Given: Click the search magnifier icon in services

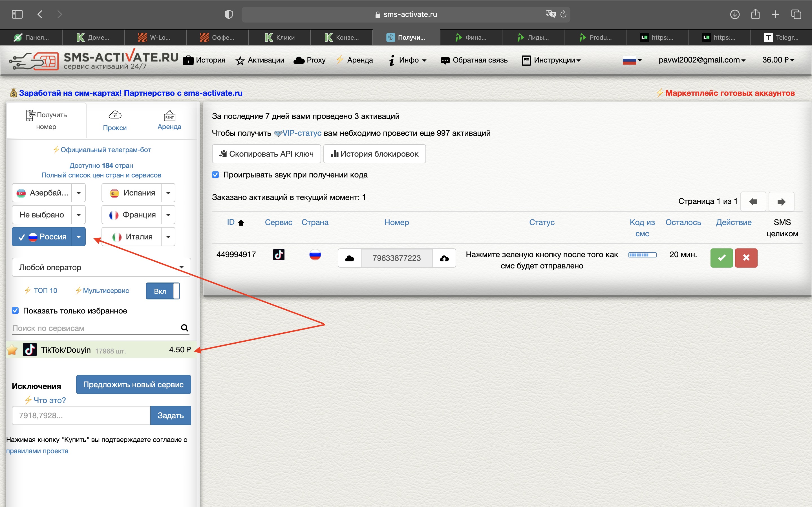Looking at the screenshot, I should (x=184, y=328).
